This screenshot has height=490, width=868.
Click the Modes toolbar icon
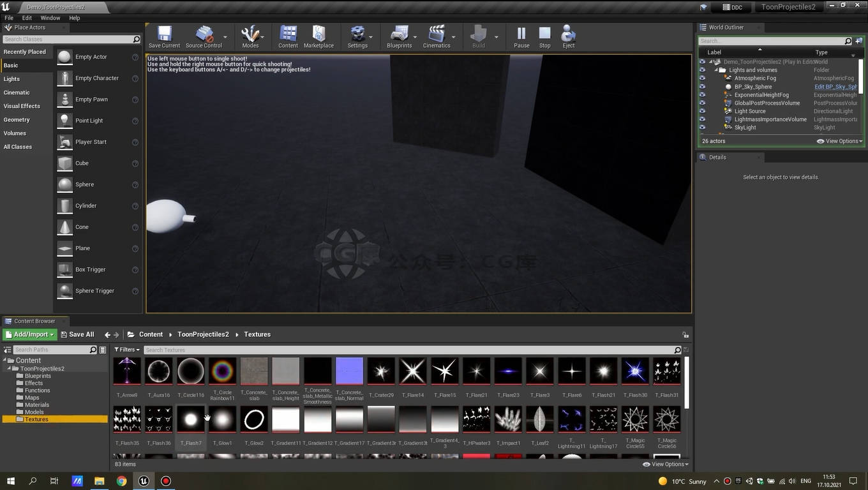coord(250,36)
